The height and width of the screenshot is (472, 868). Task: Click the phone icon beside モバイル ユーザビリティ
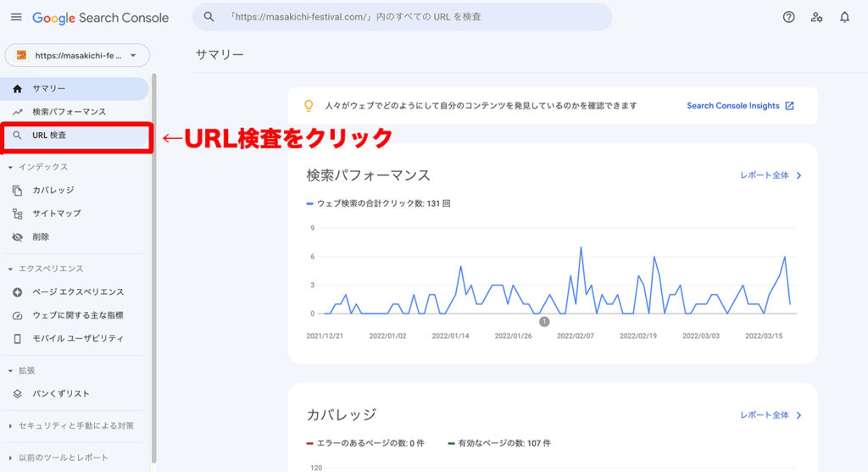[17, 339]
